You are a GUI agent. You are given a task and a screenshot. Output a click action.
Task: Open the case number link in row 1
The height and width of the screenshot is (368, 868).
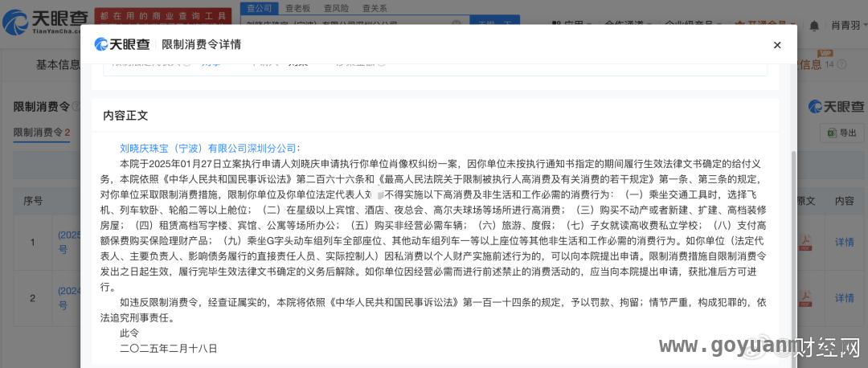pos(69,242)
